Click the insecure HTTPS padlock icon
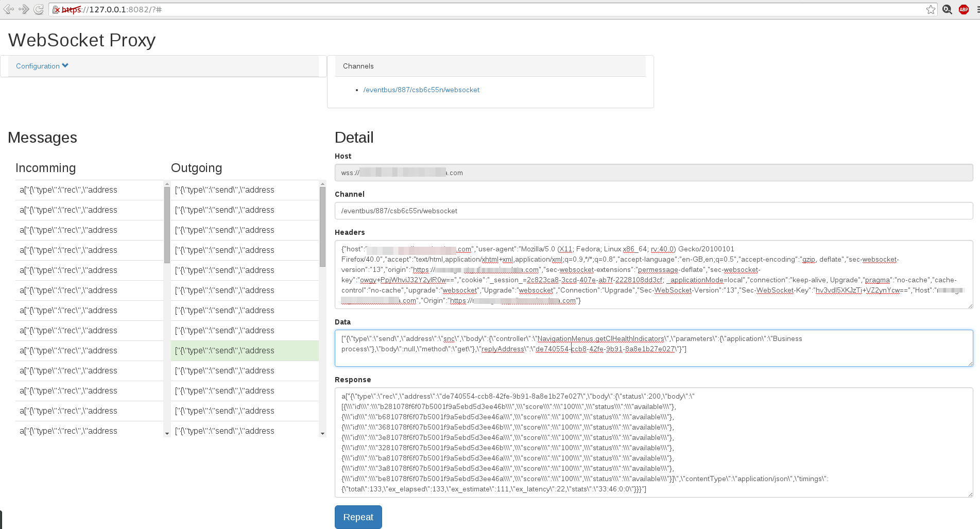 (56, 10)
